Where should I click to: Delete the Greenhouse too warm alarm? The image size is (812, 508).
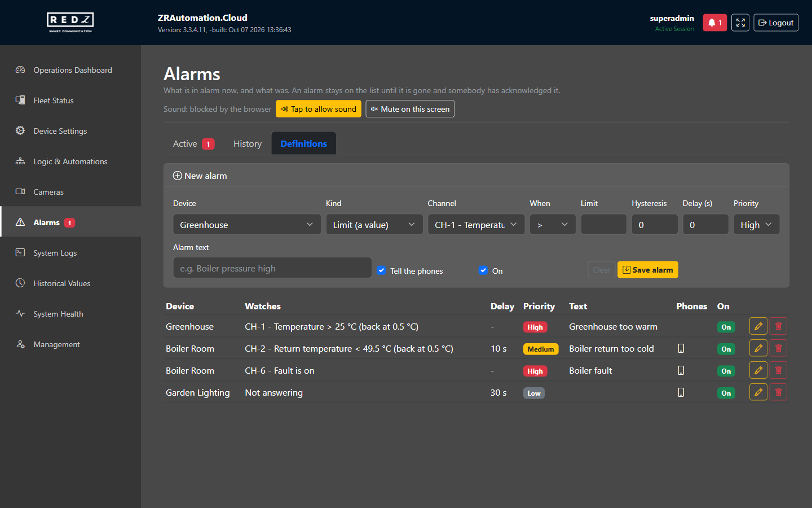[x=778, y=326]
